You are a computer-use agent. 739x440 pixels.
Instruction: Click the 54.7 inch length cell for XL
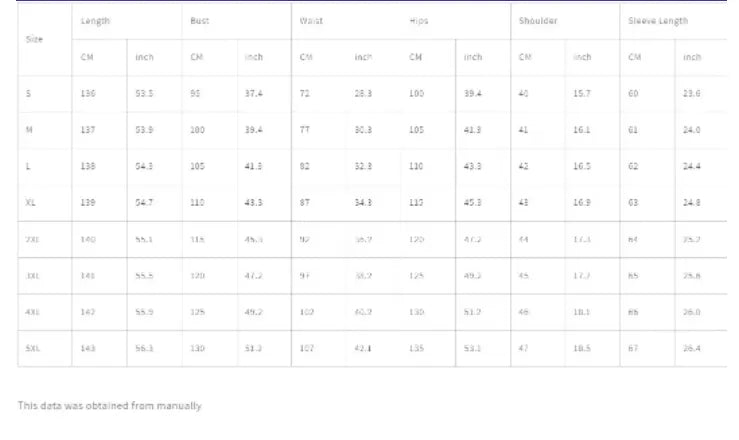[x=144, y=202]
